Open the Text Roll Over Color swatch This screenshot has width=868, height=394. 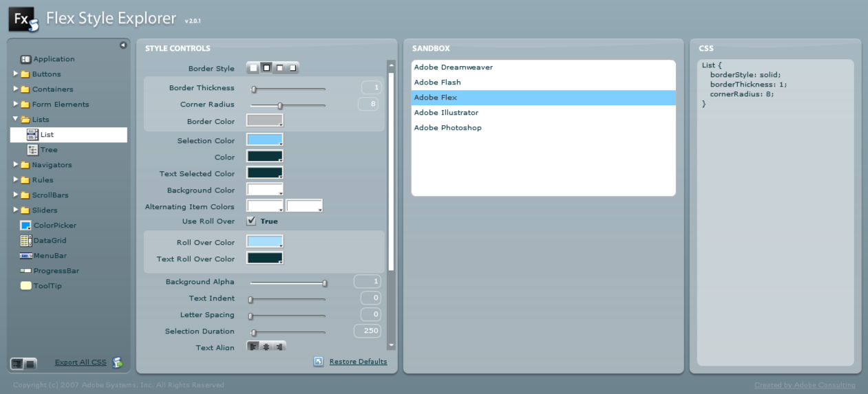point(265,259)
